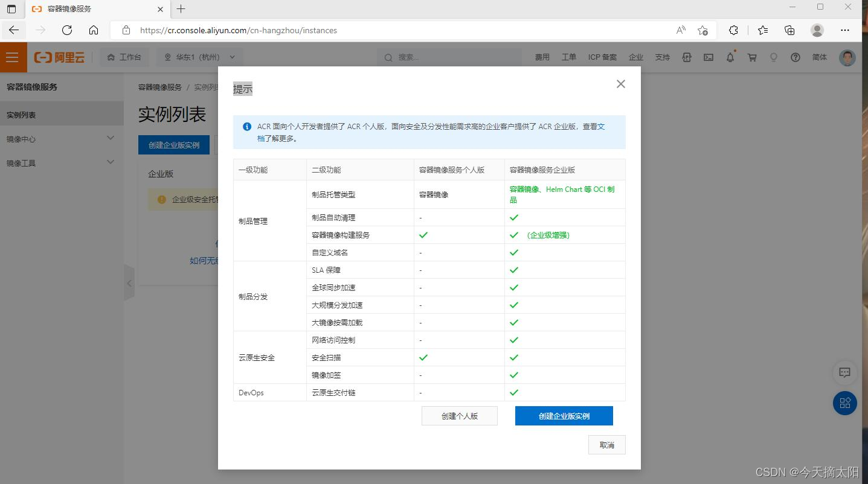This screenshot has width=868, height=484.
Task: Open ICP 备案 in the top menu
Action: click(602, 57)
